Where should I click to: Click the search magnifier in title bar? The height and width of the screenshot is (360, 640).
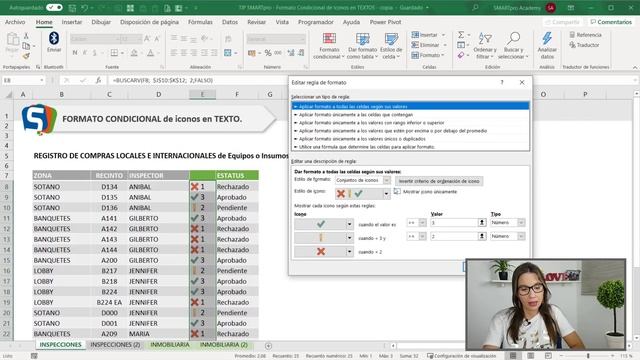475,7
